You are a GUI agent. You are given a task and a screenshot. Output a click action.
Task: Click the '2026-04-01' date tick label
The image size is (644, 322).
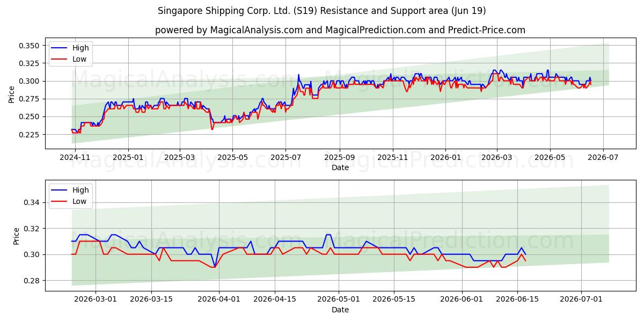(219, 299)
